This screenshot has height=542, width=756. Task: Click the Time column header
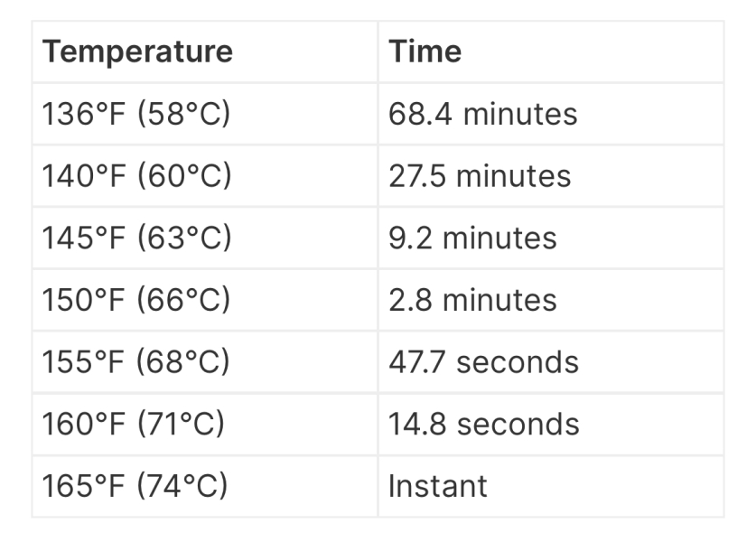pyautogui.click(x=425, y=51)
